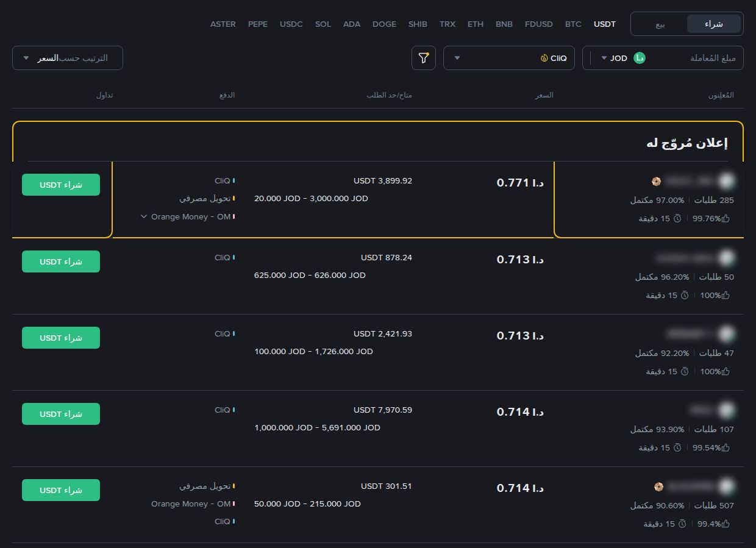Click the JOD green currency icon
Image resolution: width=756 pixels, height=548 pixels.
(x=640, y=58)
